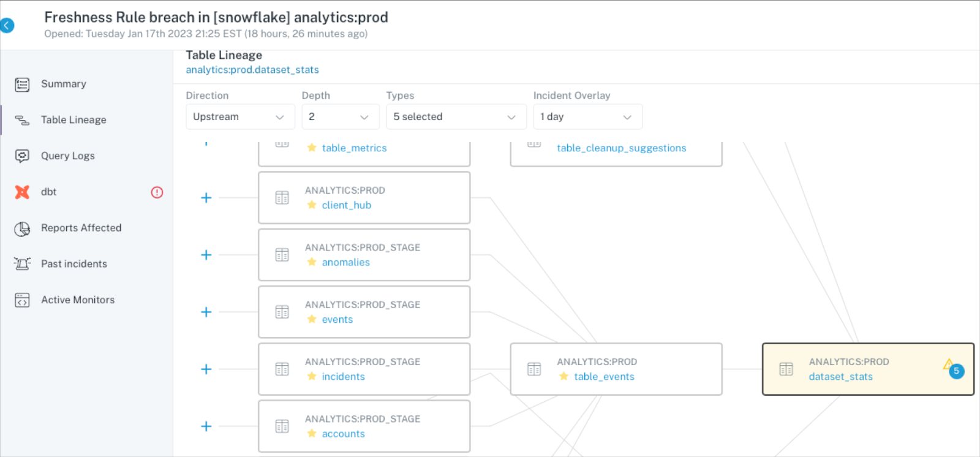Expand upstream of events with plus
Image resolution: width=980 pixels, height=457 pixels.
[206, 312]
